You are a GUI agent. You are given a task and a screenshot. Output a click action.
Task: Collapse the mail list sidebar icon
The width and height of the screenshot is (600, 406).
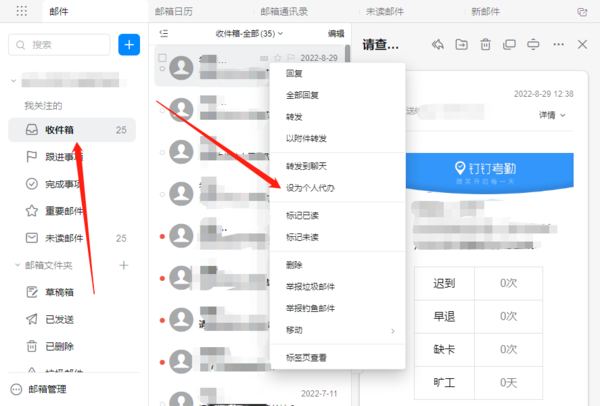(x=164, y=34)
